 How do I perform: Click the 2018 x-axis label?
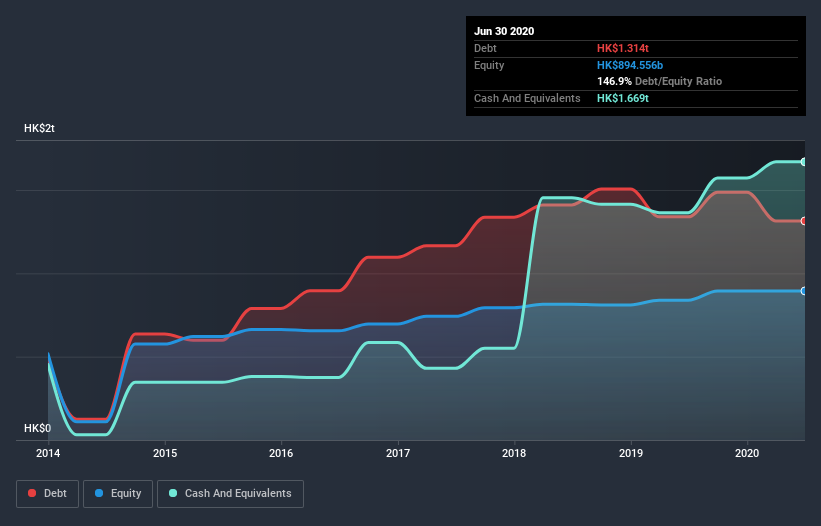(x=514, y=453)
